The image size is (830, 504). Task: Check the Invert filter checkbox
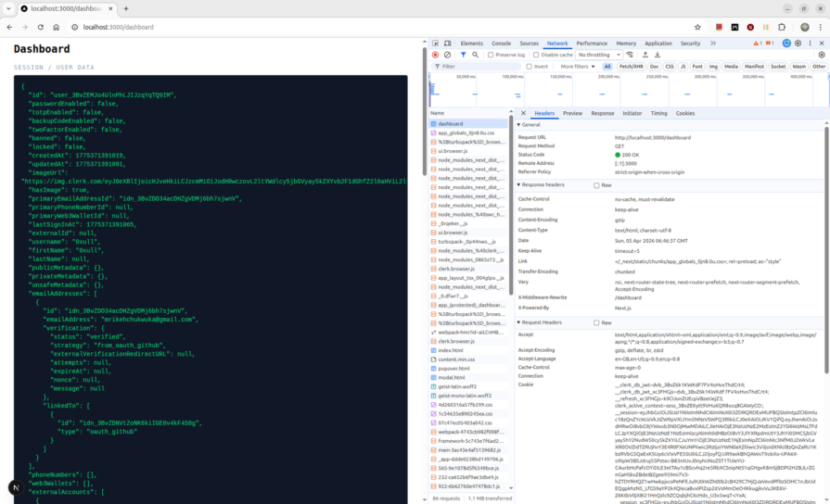click(x=529, y=67)
